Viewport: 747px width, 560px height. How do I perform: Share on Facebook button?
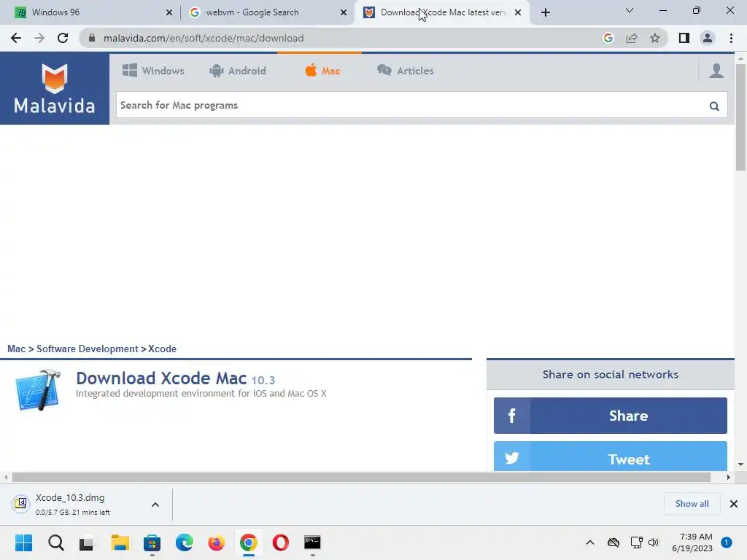[611, 416]
